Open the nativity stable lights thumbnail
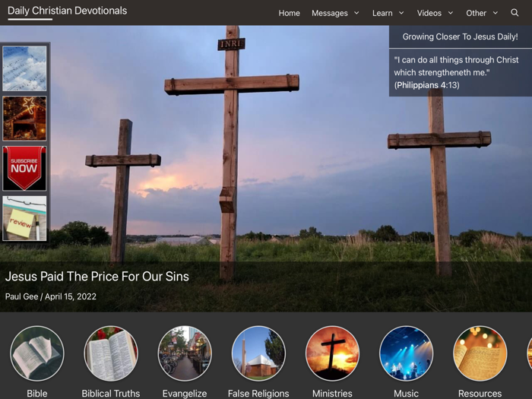The image size is (532, 399). tap(24, 119)
